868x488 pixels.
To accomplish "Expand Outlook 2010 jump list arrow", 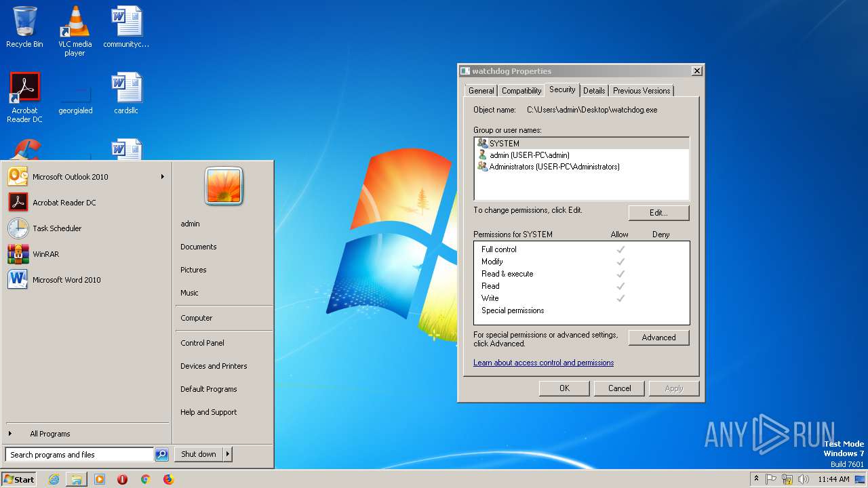I will click(x=162, y=177).
